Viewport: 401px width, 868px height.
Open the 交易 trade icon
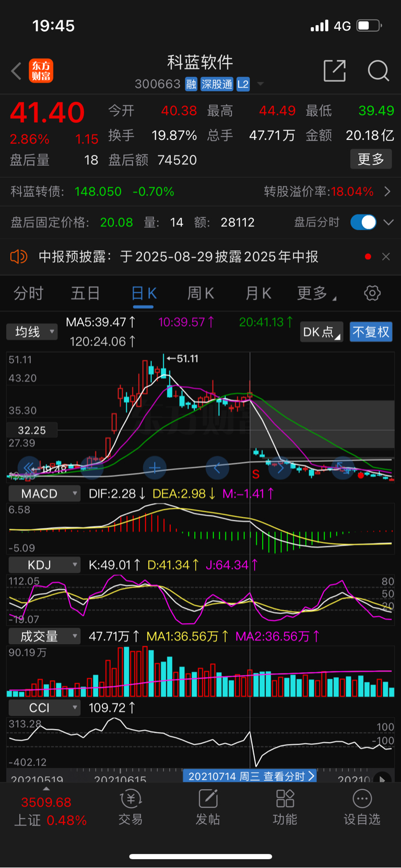[x=131, y=807]
